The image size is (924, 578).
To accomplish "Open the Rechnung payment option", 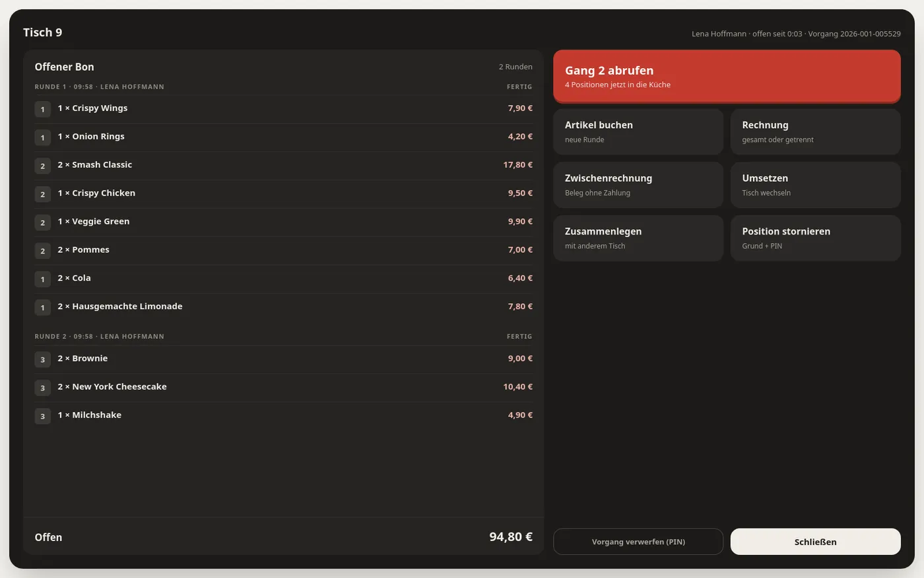I will click(x=815, y=131).
